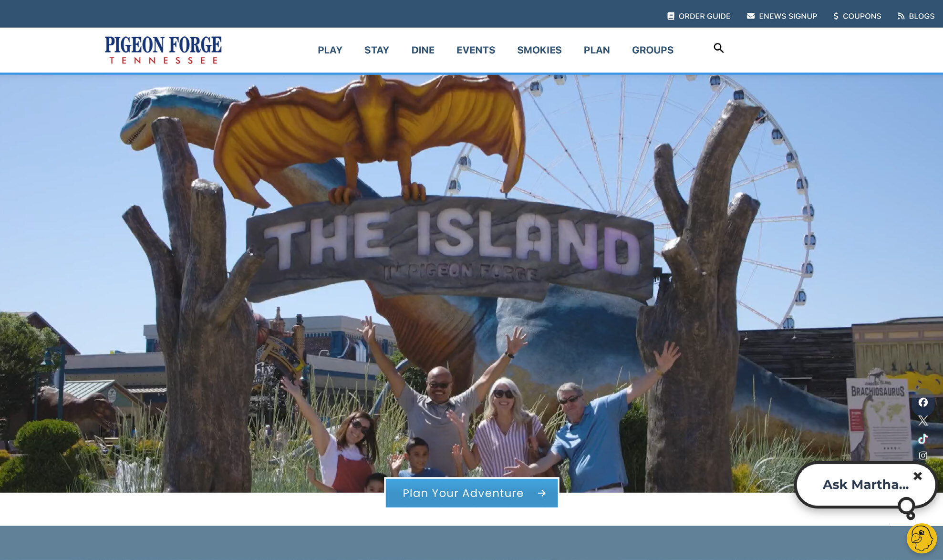The width and height of the screenshot is (943, 560).
Task: Click the Order Guide book icon
Action: point(671,16)
